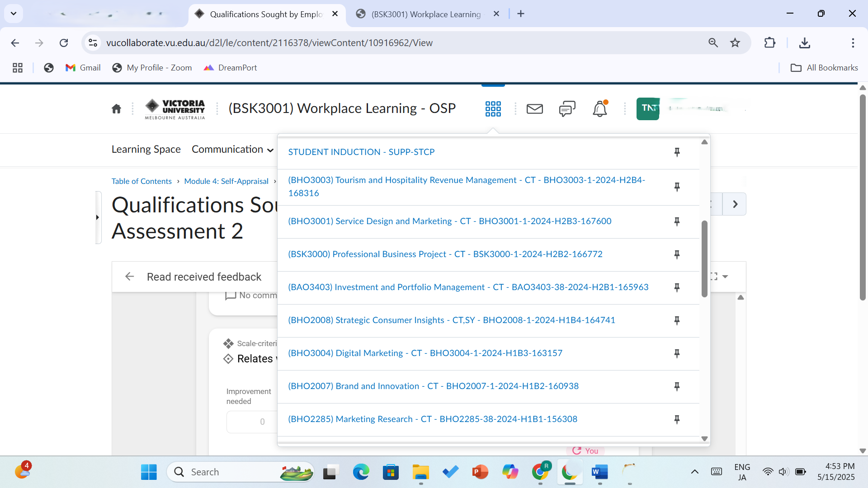
Task: Open BHO2007 Brand and Innovation course
Action: point(433,386)
